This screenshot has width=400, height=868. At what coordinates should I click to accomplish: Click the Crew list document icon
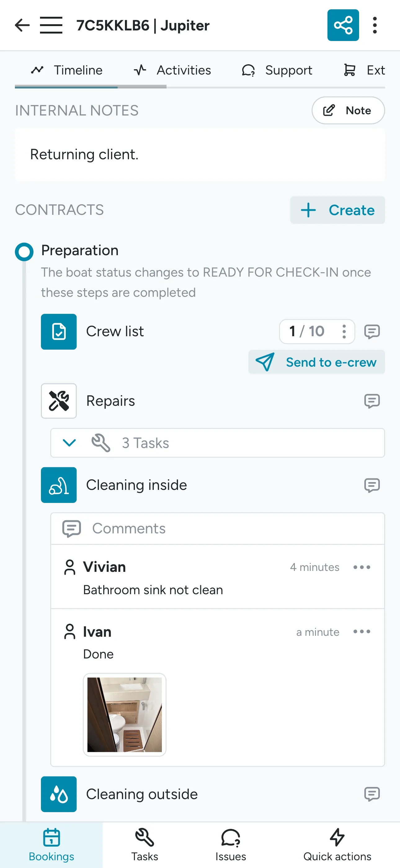[59, 332]
